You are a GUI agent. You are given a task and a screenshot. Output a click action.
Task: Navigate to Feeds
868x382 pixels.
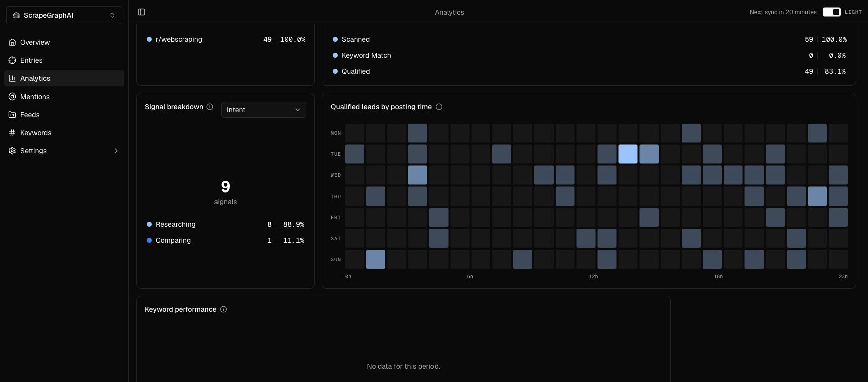64,115
